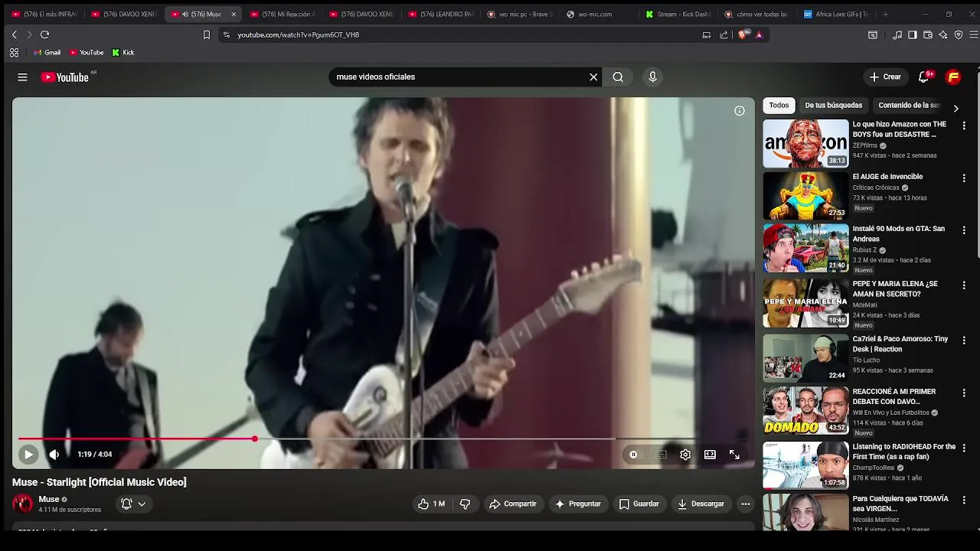The width and height of the screenshot is (980, 551).
Task: Open the share icon in the address bar
Action: (x=724, y=34)
